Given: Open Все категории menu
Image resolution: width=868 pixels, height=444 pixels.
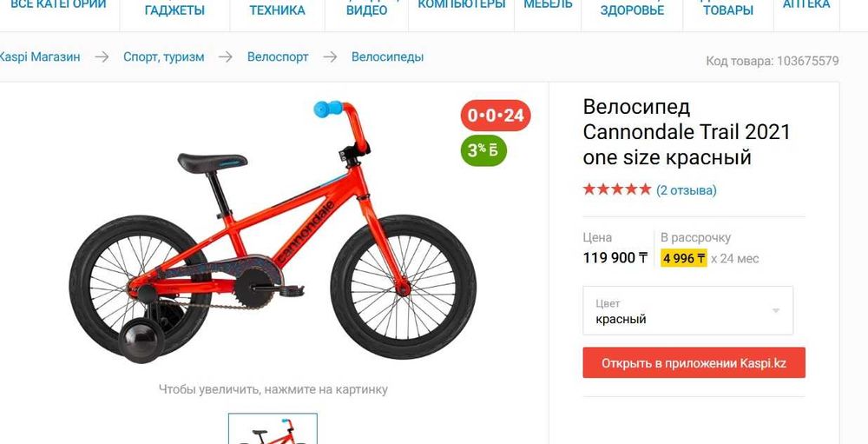Looking at the screenshot, I should coord(58,5).
